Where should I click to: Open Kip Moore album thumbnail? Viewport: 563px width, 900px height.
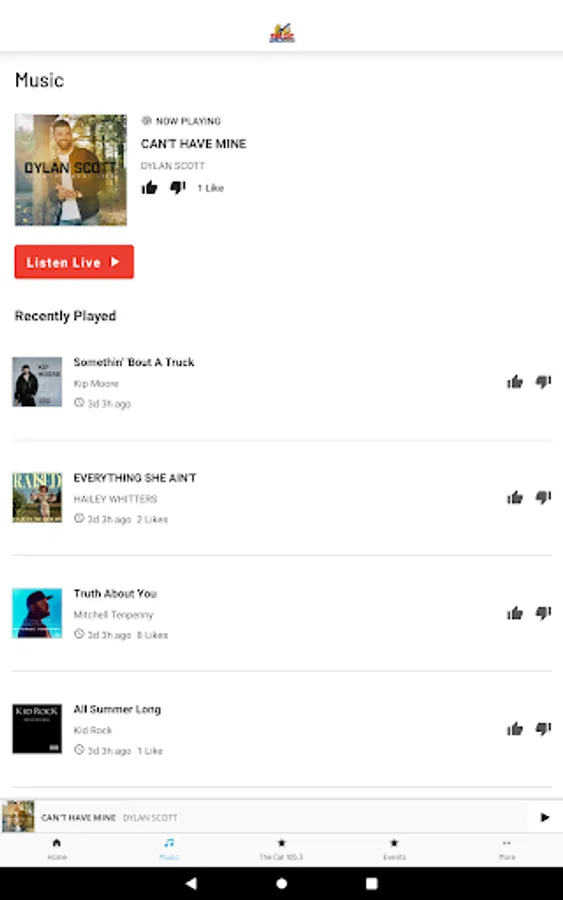pos(37,382)
